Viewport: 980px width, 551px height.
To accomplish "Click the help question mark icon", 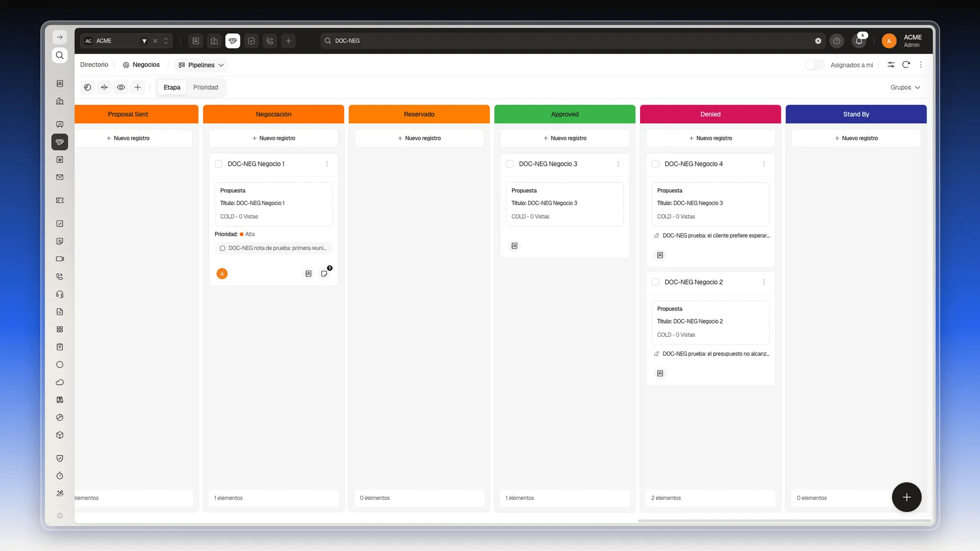I will pos(837,41).
